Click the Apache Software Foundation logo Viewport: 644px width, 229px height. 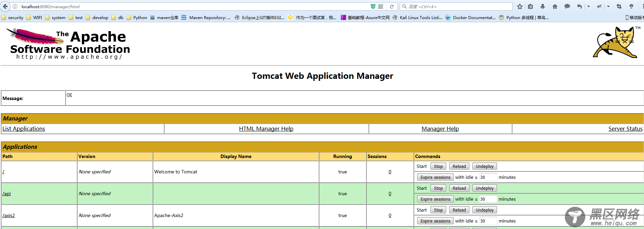pos(68,43)
